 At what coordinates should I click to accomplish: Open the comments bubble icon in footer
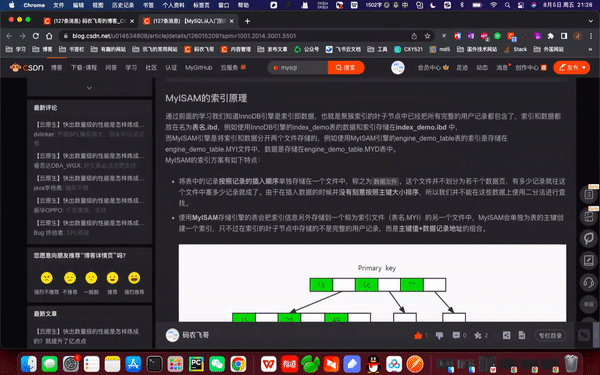(456, 335)
